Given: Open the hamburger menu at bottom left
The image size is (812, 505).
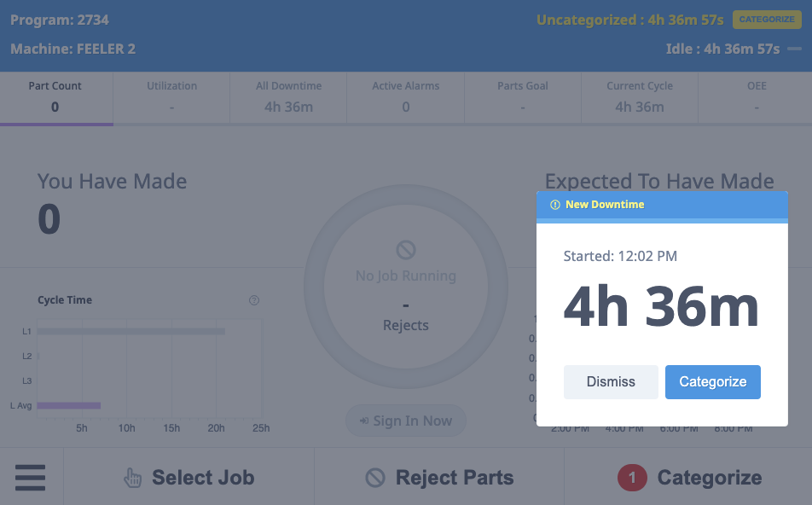Looking at the screenshot, I should pos(30,478).
